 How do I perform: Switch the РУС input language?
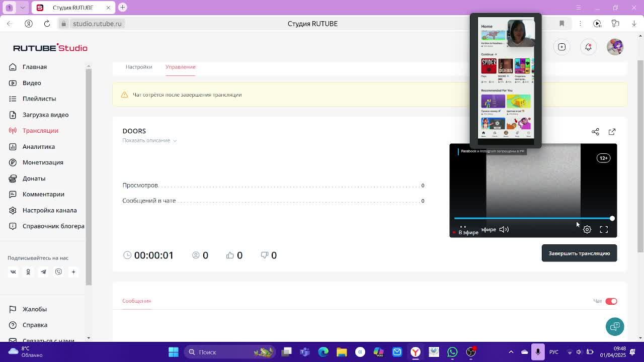tap(553, 352)
